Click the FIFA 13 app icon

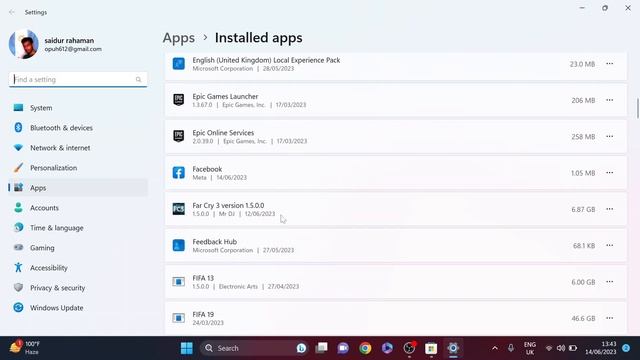(178, 282)
